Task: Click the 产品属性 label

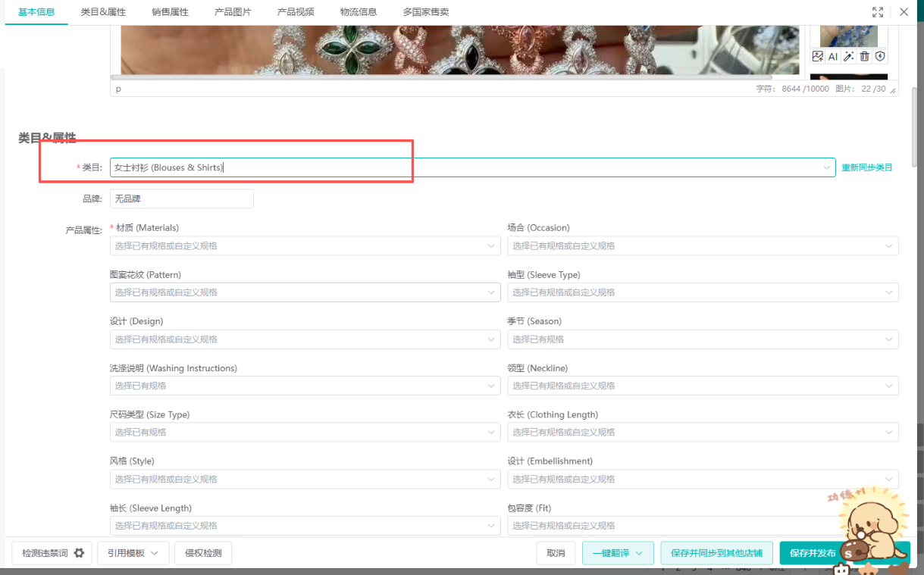Action: coord(83,230)
